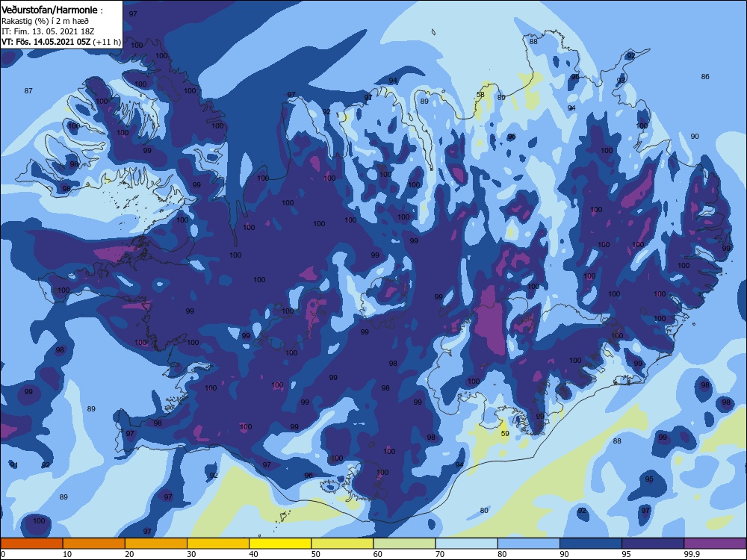
Task: Click the medium blue 90–95 legend swatch
Action: (x=591, y=544)
